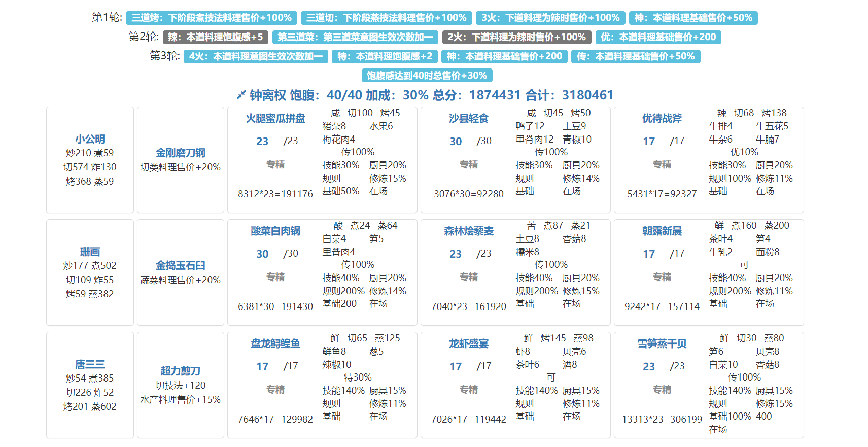
Task: Click the 4火 intent tag in round 3
Action: (x=256, y=56)
